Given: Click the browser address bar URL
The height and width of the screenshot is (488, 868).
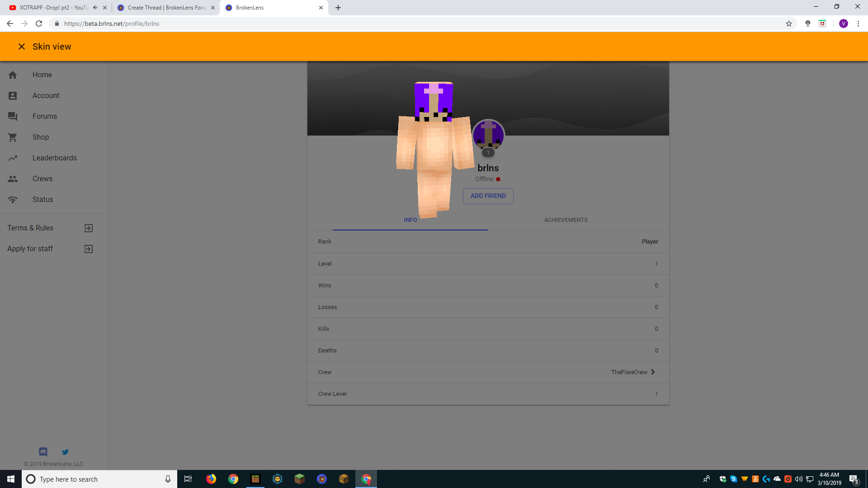Looking at the screenshot, I should [x=112, y=23].
